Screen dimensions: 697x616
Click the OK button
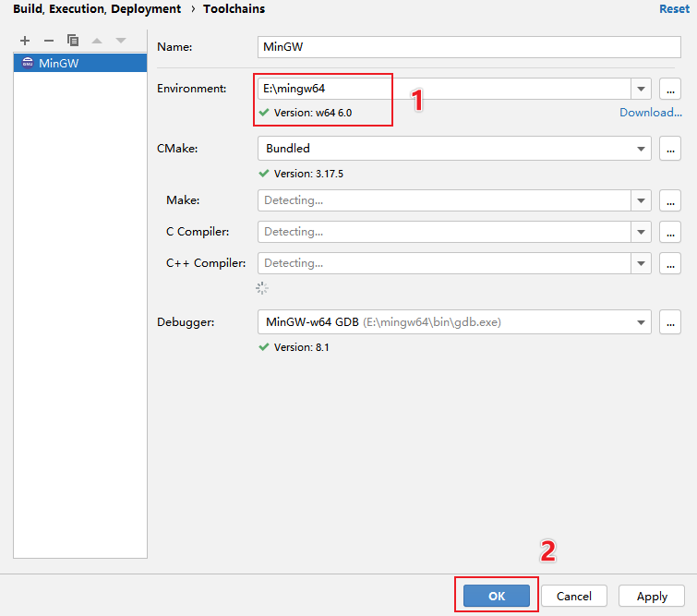(497, 596)
